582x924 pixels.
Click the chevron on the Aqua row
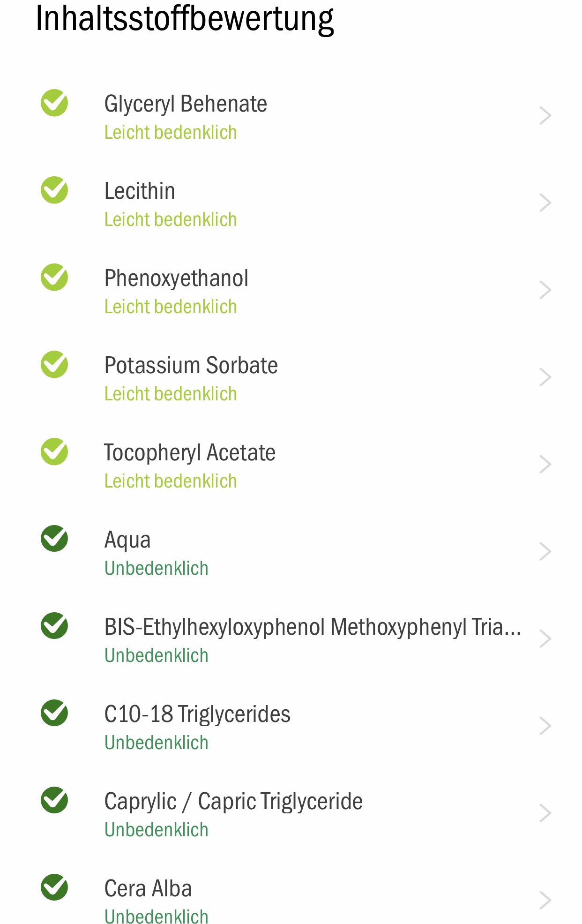point(545,552)
